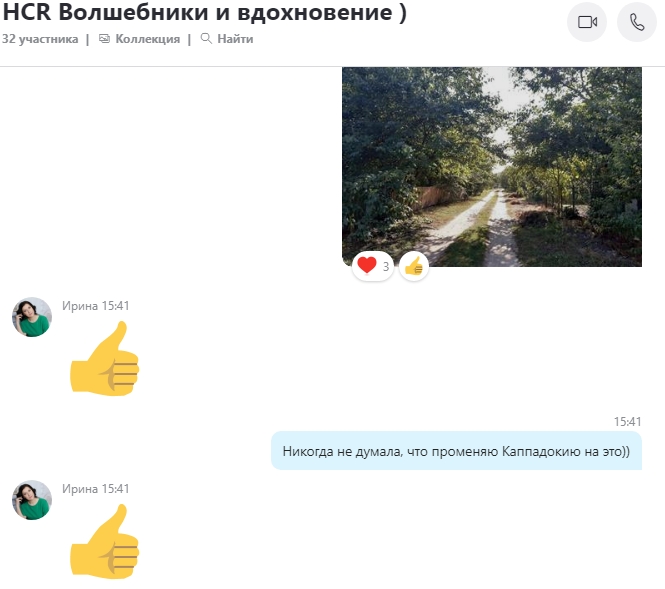Click the thumbs-up reaction under the photo
The image size is (665, 589).
coord(414,266)
